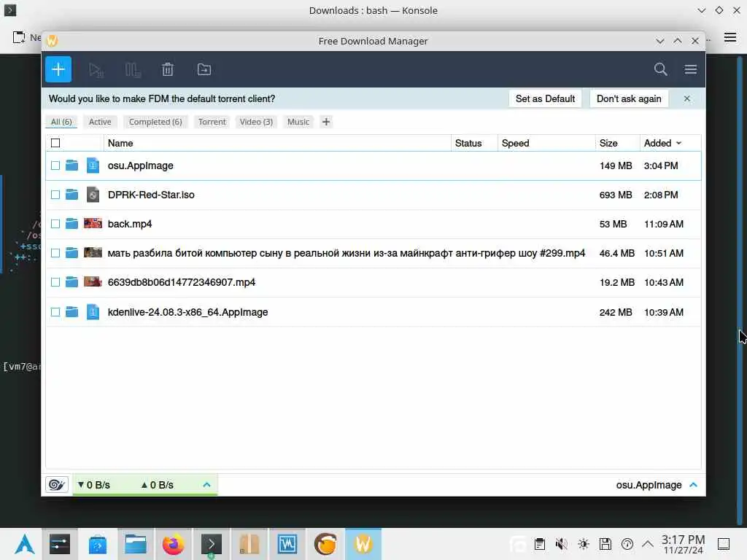
Task: Open the Discover store taskbar icon
Action: point(98,544)
